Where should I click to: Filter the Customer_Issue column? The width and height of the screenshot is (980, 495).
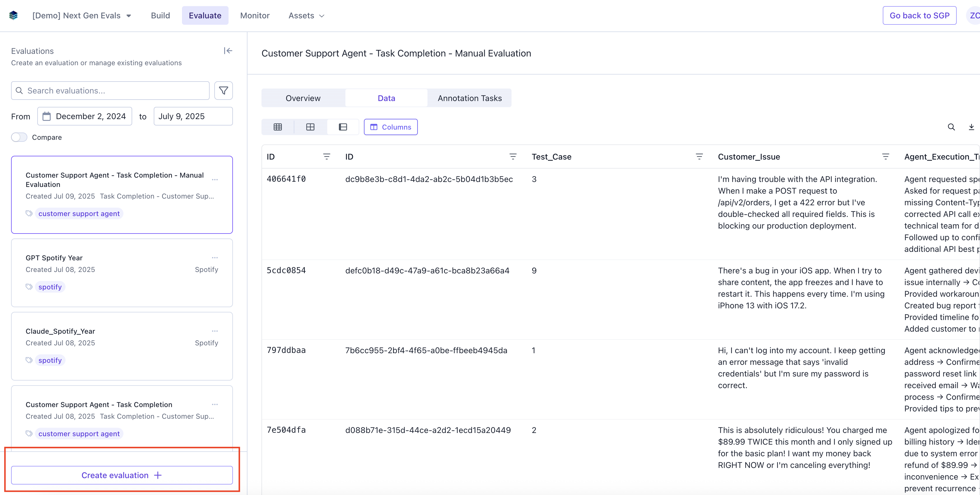pos(886,156)
